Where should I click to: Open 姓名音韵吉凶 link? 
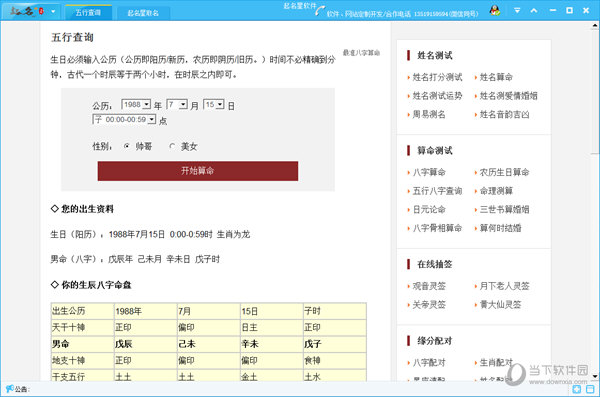(504, 114)
